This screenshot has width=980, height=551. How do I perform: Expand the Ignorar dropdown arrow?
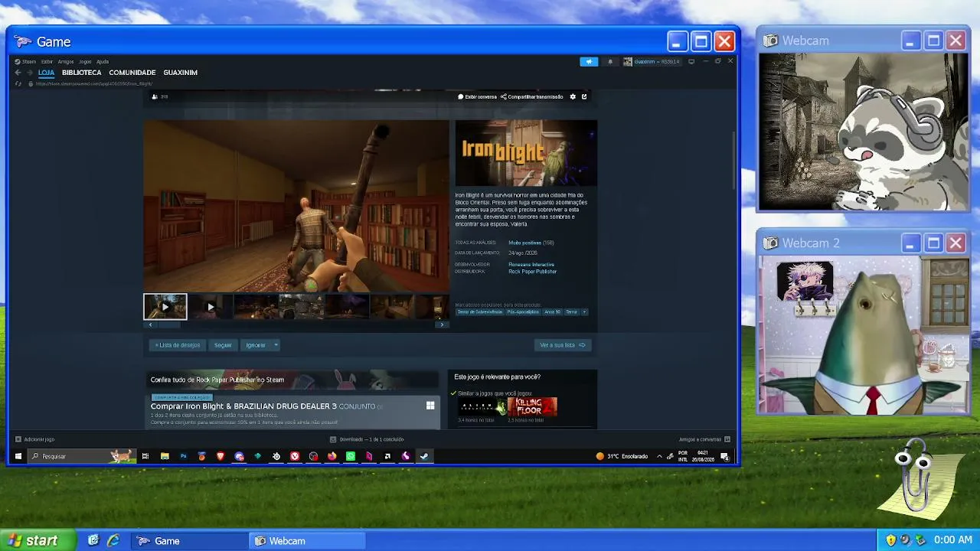(276, 345)
